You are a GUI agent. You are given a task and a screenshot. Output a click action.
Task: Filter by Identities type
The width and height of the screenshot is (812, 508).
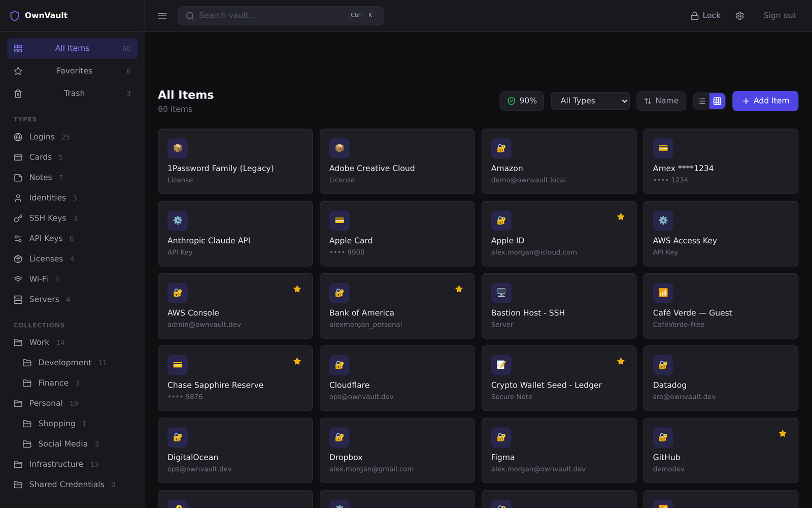point(72,198)
